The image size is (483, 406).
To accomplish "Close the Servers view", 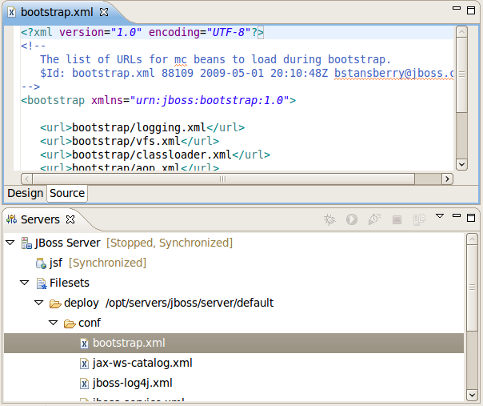I will tap(70, 219).
